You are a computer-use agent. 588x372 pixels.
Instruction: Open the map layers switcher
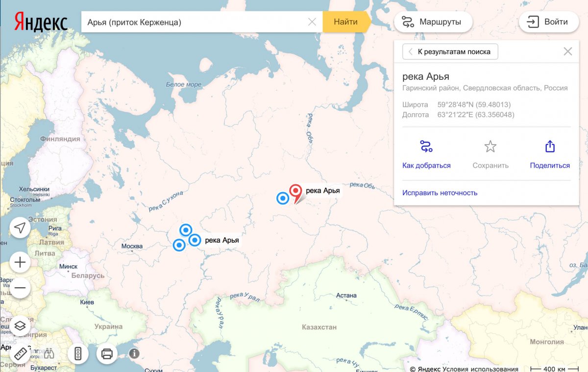click(20, 325)
